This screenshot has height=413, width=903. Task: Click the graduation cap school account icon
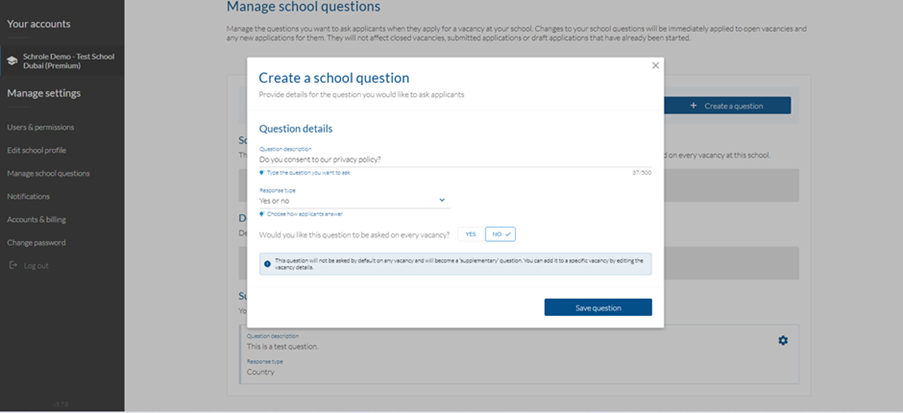point(12,61)
